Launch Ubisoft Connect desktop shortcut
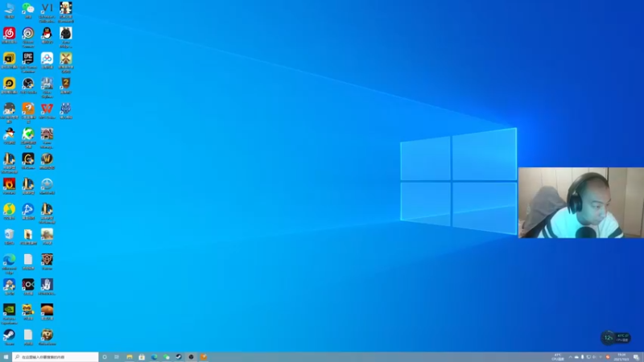 pyautogui.click(x=28, y=36)
